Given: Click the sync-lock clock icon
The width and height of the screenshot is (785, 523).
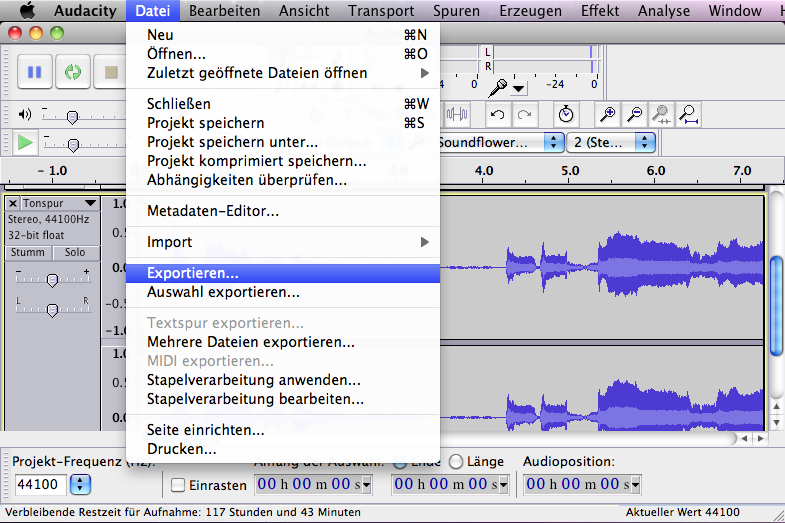Looking at the screenshot, I should 566,114.
